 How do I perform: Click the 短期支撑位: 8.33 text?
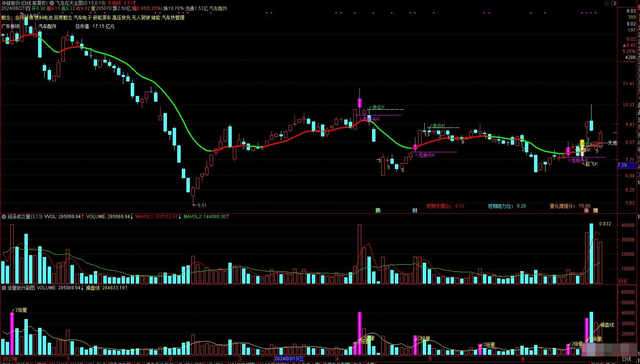(x=445, y=206)
